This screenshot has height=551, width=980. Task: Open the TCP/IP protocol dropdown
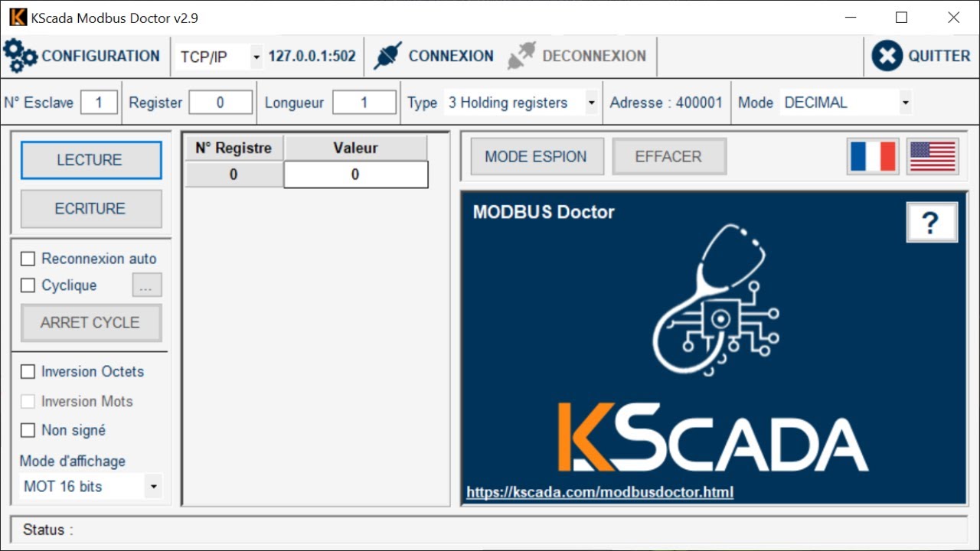pyautogui.click(x=256, y=57)
